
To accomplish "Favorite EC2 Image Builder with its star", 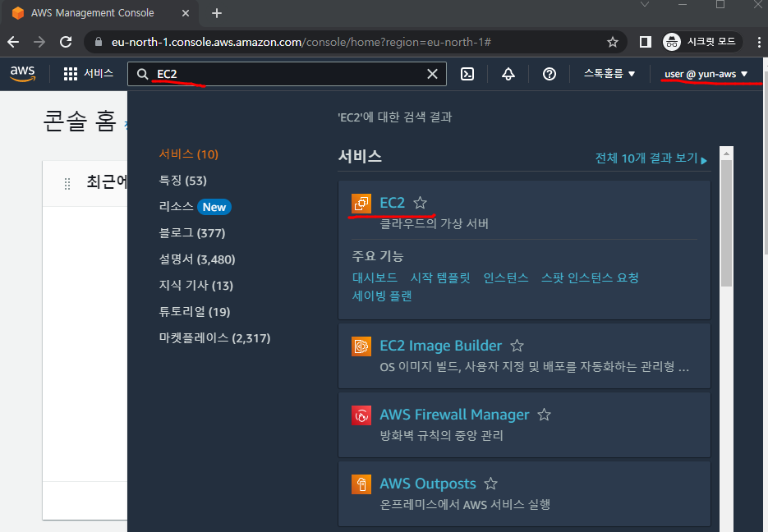I will coord(517,346).
